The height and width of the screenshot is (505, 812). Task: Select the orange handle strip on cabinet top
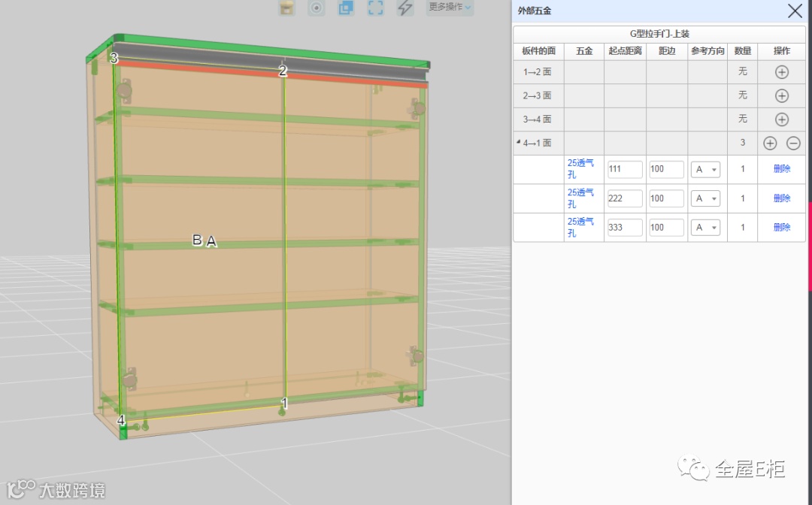pos(272,74)
